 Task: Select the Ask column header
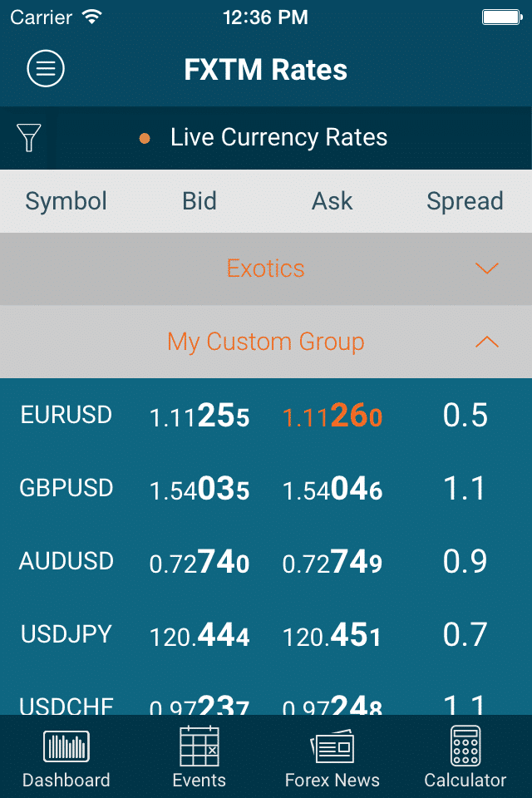pos(332,201)
